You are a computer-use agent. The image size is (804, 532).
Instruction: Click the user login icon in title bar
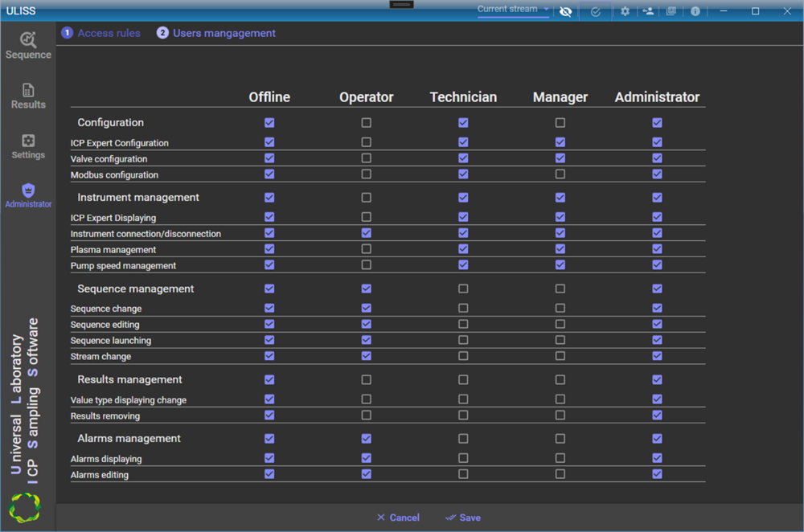(x=648, y=11)
